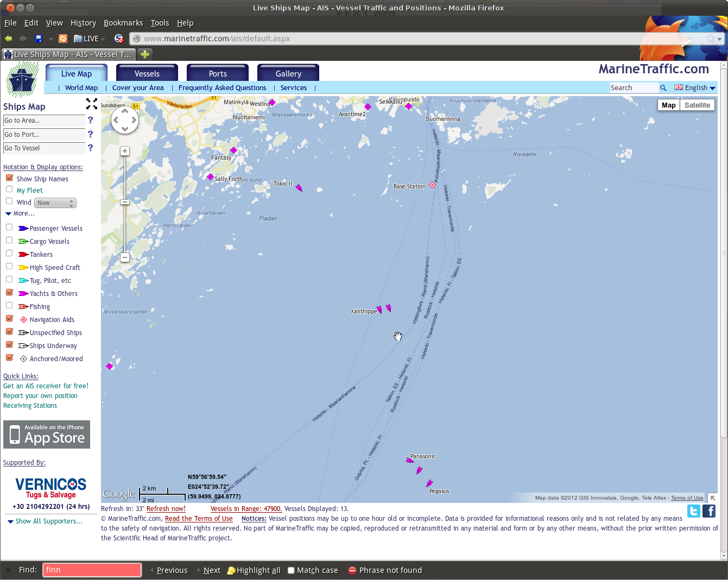Click help question mark beside Go to Port

pyautogui.click(x=90, y=134)
